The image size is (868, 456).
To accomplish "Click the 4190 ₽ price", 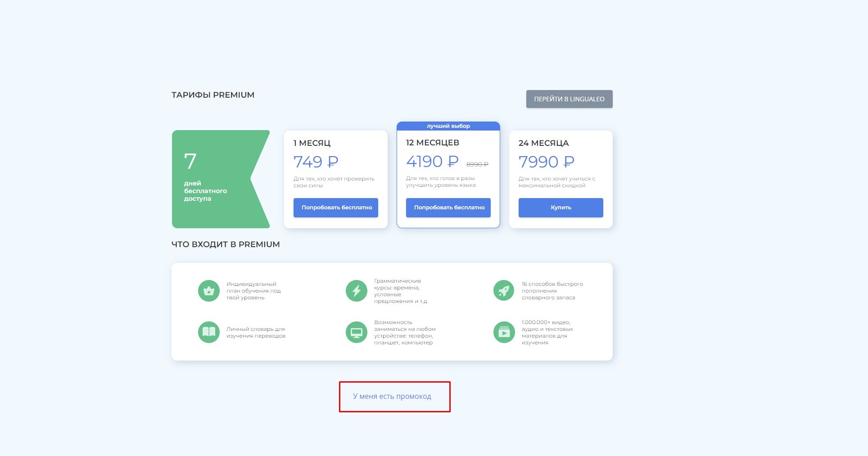I will (432, 161).
